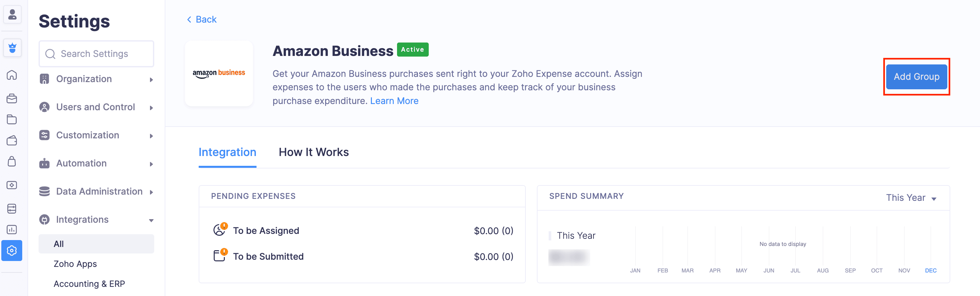Select the Integration tab
Screen dimensions: 980x296
(227, 152)
